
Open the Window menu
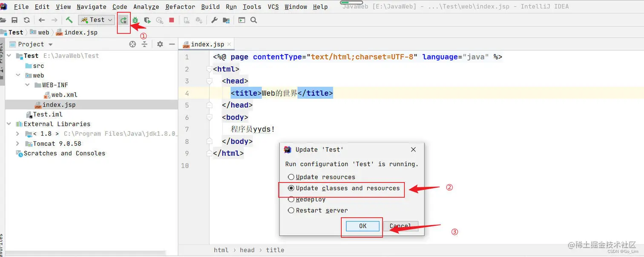(296, 7)
